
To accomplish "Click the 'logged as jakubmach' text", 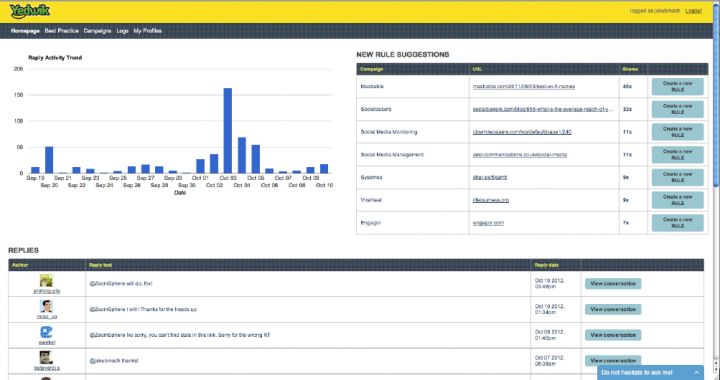I will coord(655,11).
